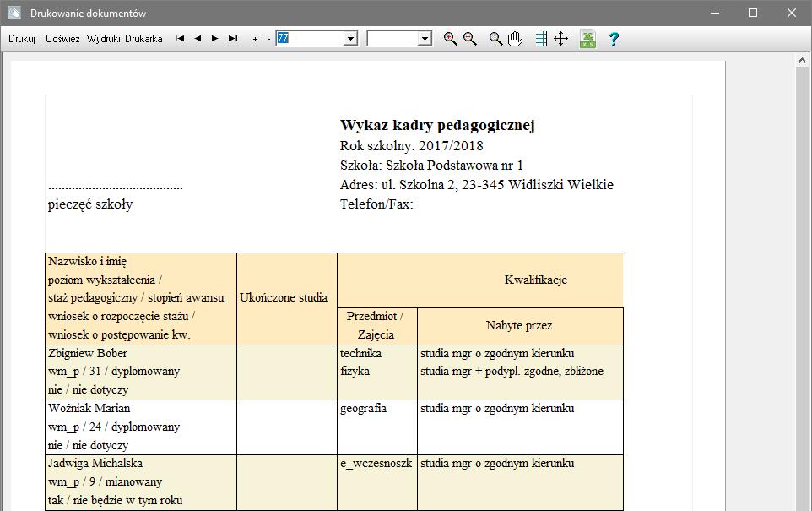Go to the first page
This screenshot has width=812, height=511.
point(180,39)
